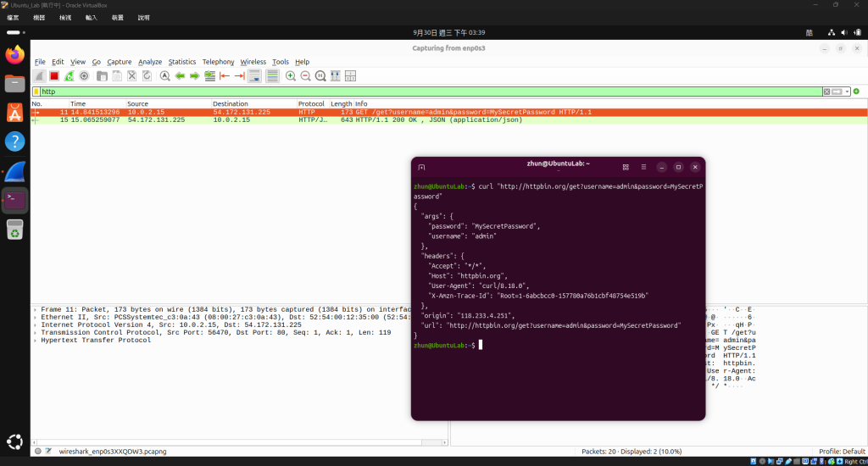Go forward in packet history

click(195, 76)
